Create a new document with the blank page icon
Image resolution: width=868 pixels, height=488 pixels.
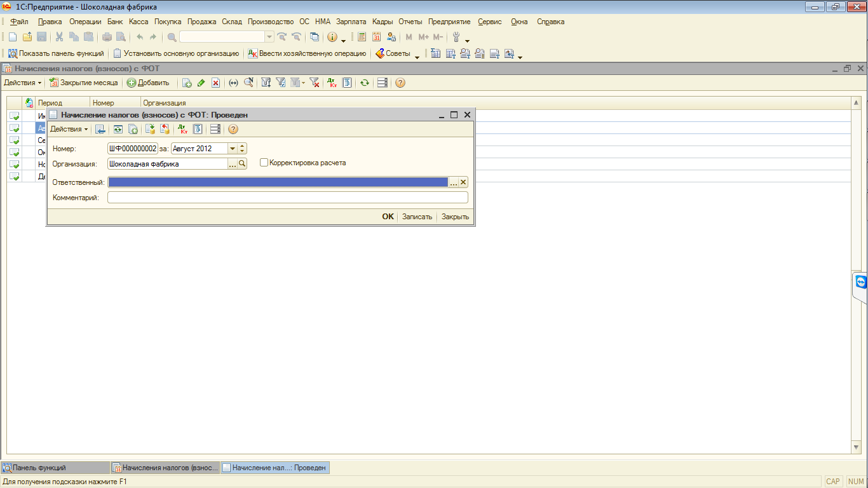tap(13, 37)
